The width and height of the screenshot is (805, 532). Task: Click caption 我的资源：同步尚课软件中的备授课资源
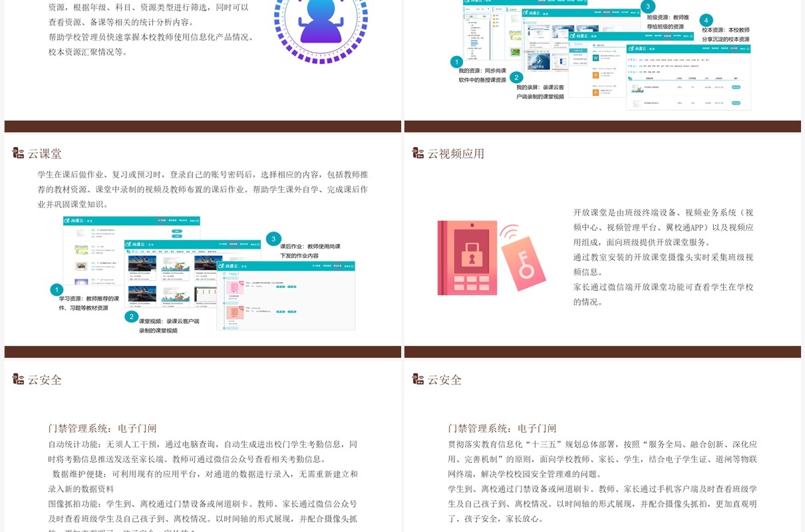[x=482, y=75]
